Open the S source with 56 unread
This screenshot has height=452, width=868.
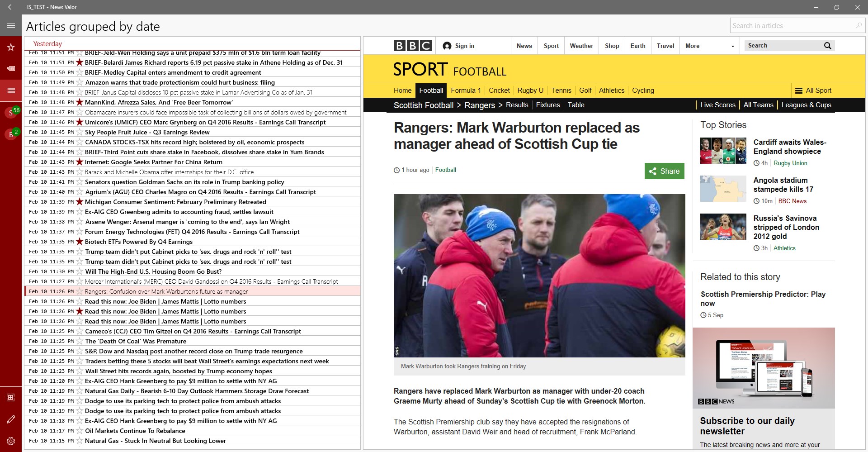pos(11,112)
